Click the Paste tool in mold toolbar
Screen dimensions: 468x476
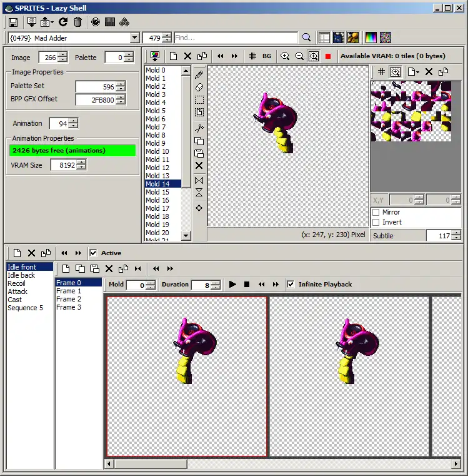(x=199, y=153)
